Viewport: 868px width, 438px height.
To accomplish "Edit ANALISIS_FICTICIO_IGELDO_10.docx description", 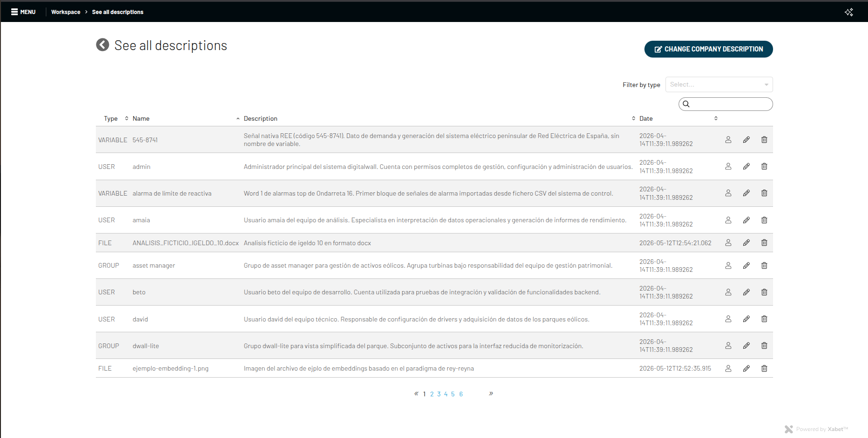I will coord(746,242).
